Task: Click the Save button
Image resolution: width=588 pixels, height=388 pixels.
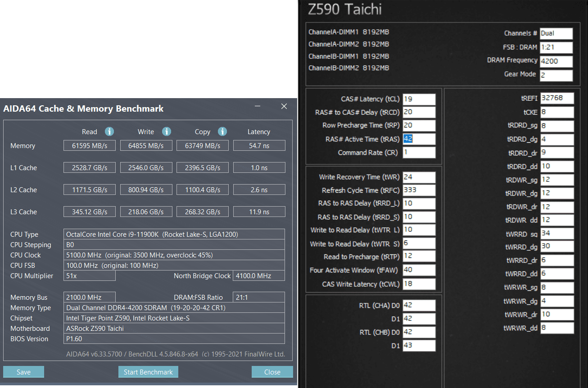Action: coord(23,372)
